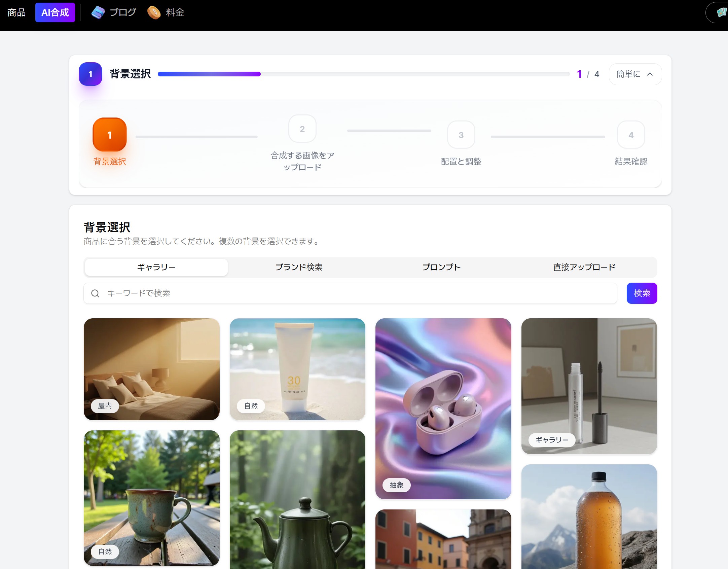This screenshot has height=569, width=728.
Task: Go to step 3 number box
Action: (x=461, y=135)
